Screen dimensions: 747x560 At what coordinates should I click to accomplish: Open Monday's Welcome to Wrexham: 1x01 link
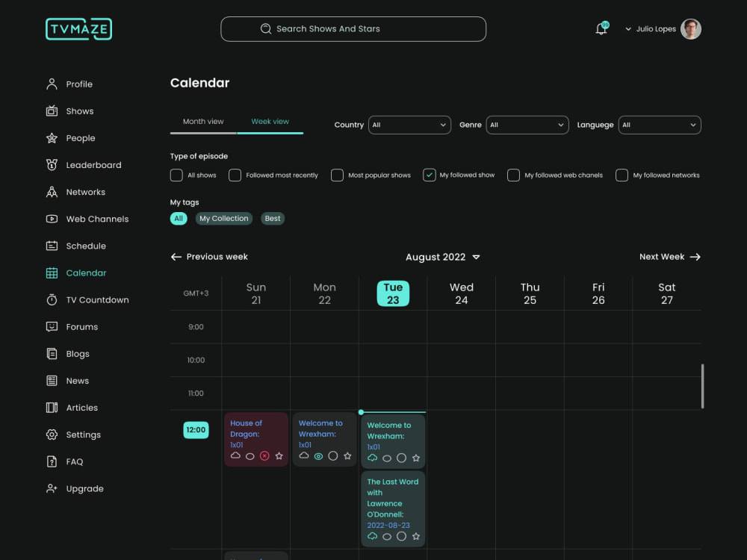[x=320, y=434]
